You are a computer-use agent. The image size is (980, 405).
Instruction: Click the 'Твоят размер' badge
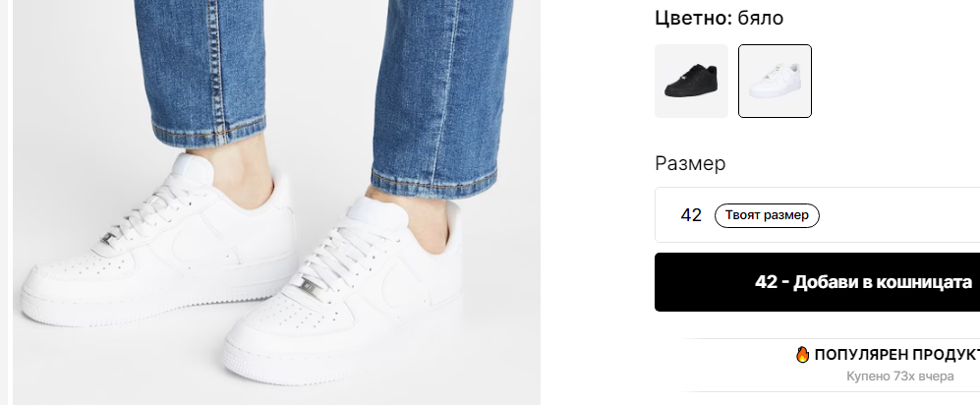[767, 215]
